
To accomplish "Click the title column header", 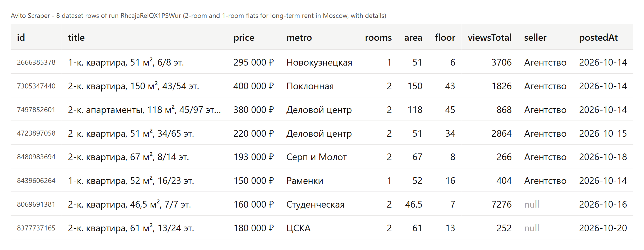I will (76, 37).
